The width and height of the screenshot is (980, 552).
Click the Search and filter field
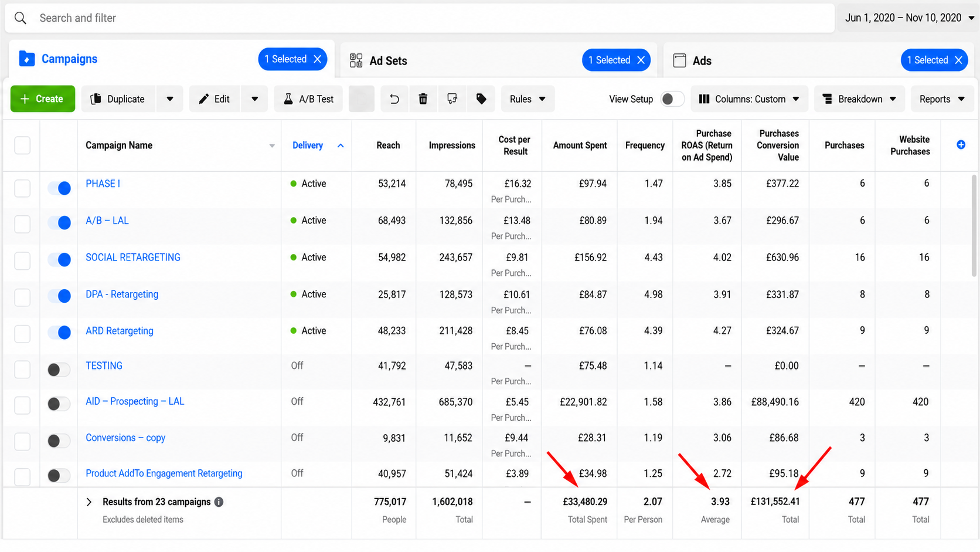click(420, 18)
